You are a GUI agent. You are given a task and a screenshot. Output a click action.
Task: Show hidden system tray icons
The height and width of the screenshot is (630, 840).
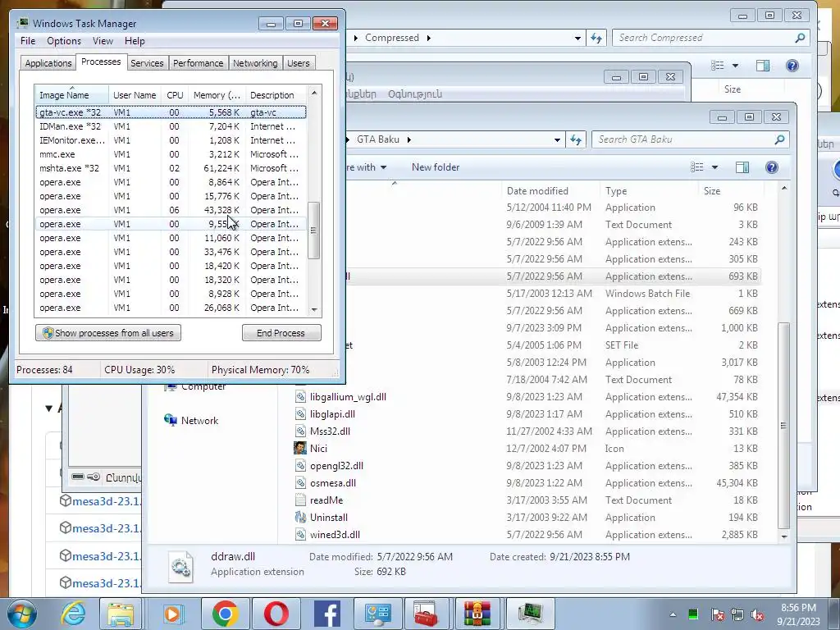[673, 614]
